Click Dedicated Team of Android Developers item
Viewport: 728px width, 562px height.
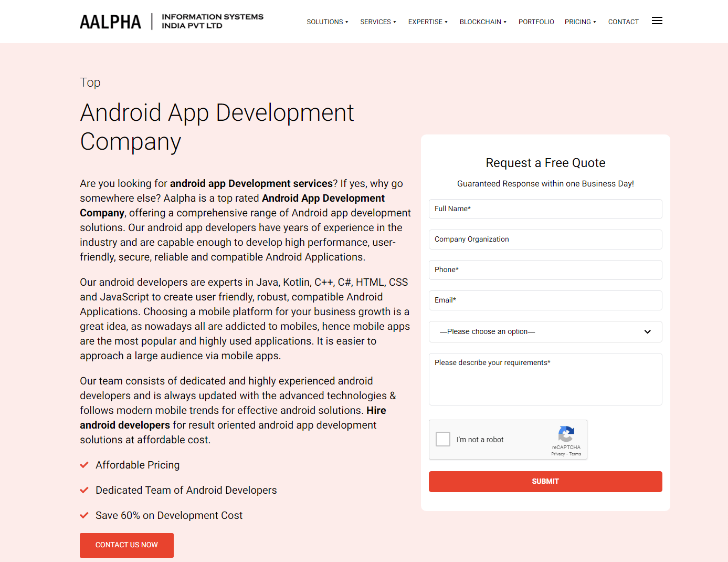point(186,490)
